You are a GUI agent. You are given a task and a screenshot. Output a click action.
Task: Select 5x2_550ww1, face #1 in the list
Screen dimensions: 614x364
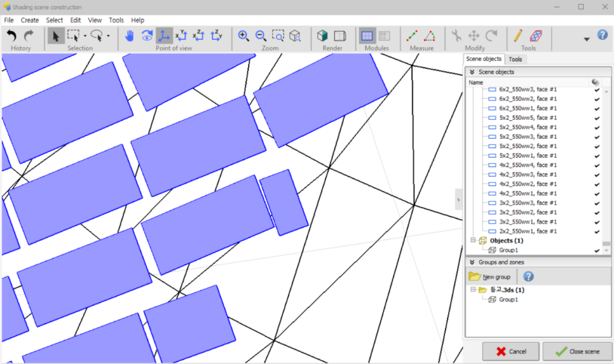(x=527, y=156)
